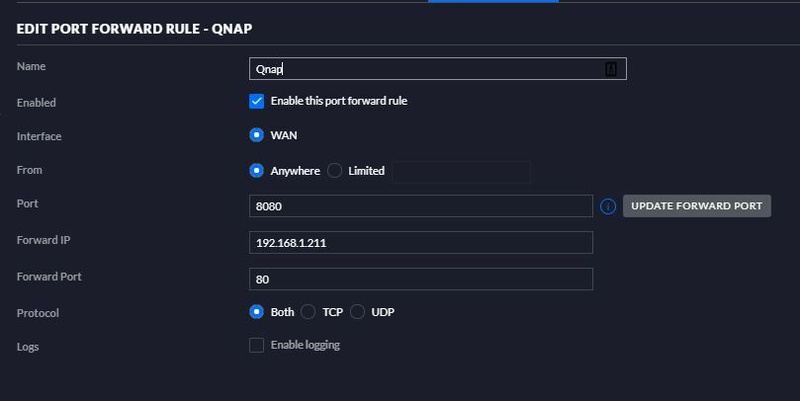Click the autofill icon inside the Name field
800x401 pixels.
[612, 68]
